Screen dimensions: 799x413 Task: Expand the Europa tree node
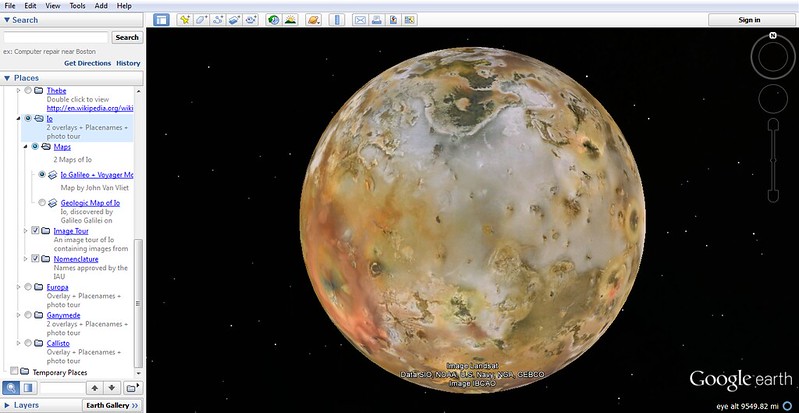19,287
